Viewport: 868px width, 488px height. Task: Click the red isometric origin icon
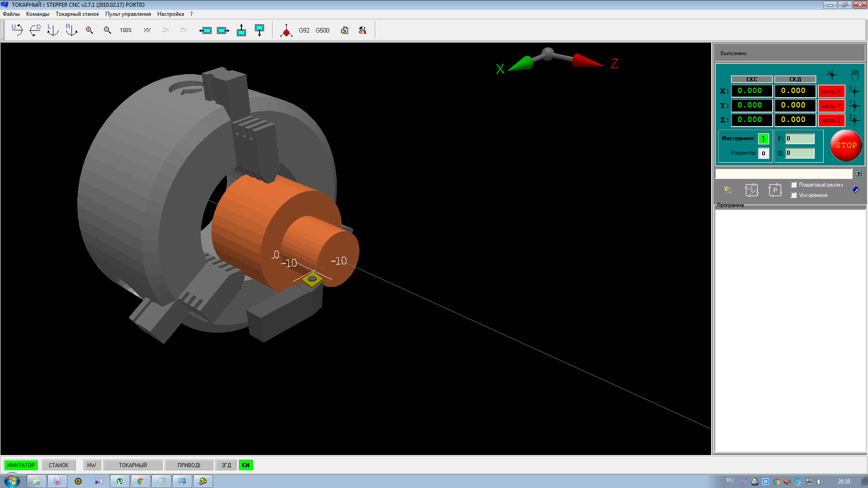tap(286, 31)
